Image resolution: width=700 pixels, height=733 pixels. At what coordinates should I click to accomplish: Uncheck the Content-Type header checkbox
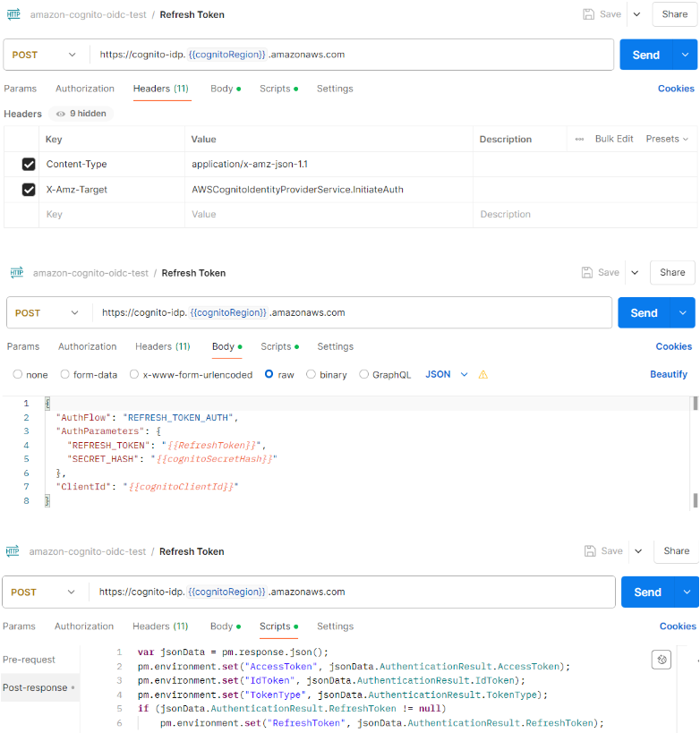(x=29, y=165)
